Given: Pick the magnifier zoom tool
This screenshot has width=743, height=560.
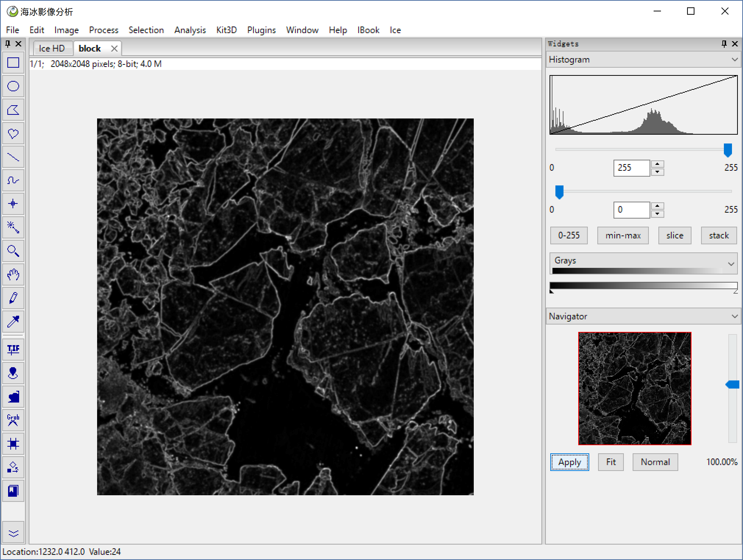Looking at the screenshot, I should pos(13,251).
